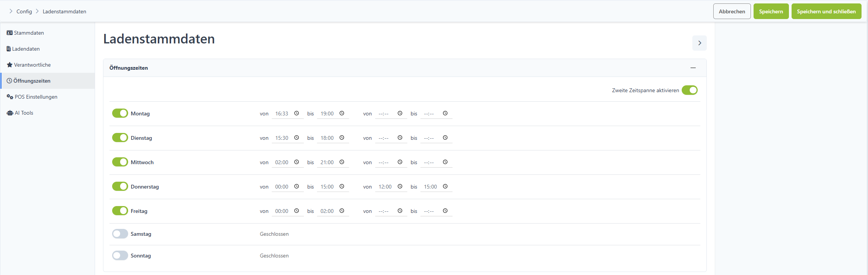Open clock picker for Freitag first start time
This screenshot has width=868, height=275.
[x=297, y=211]
